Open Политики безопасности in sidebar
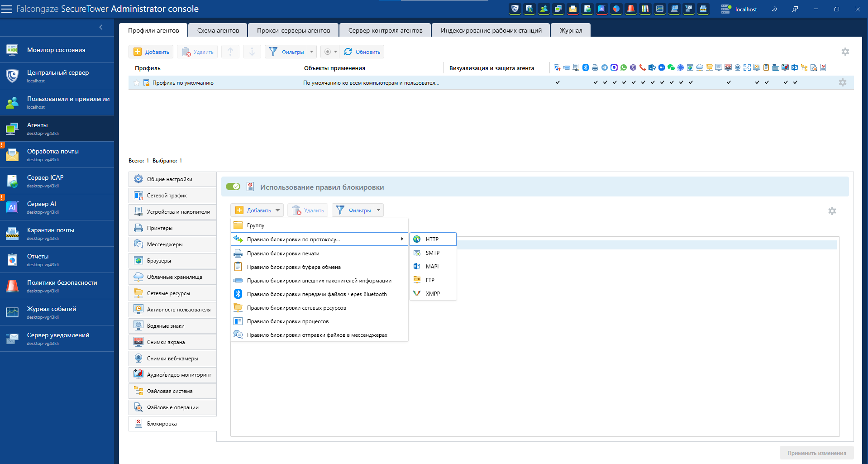 point(57,286)
